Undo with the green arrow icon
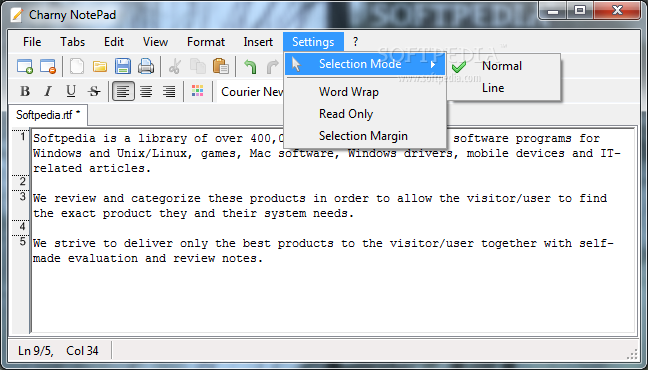Screen dimensions: 648x370 [250, 66]
